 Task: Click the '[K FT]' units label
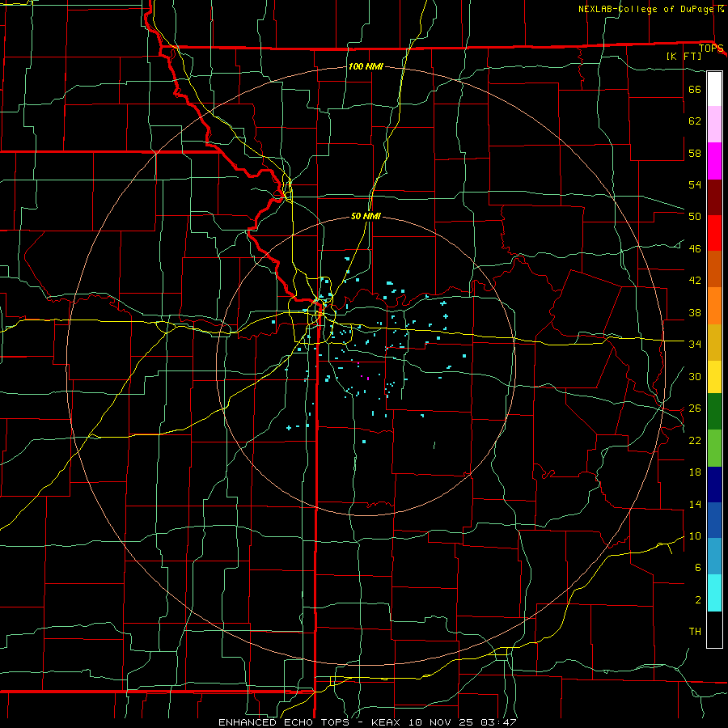point(684,57)
